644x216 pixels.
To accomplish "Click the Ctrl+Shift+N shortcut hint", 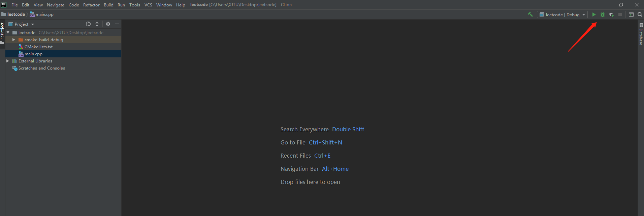I will pos(325,142).
